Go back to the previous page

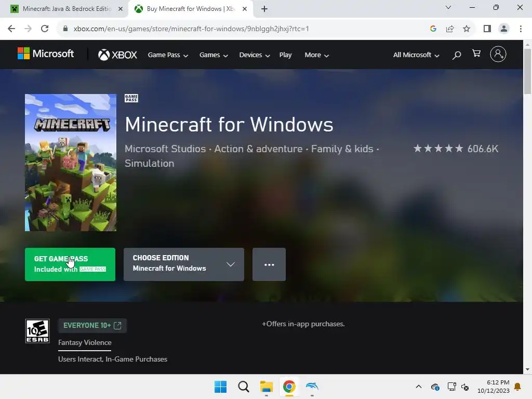(11, 29)
